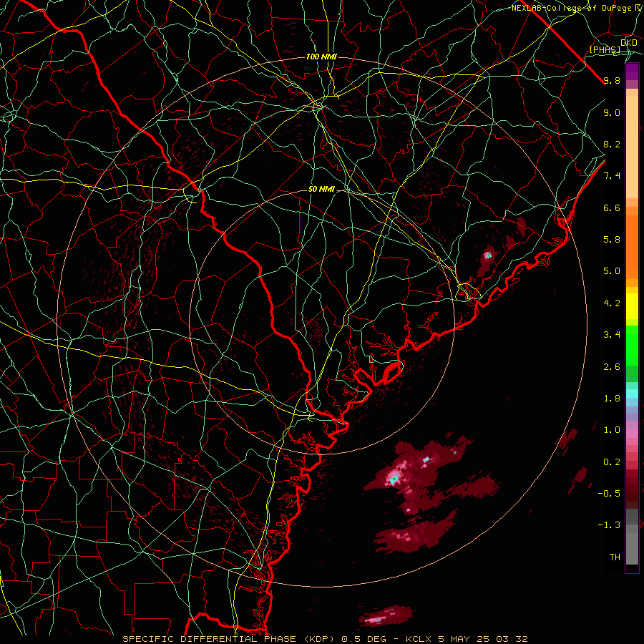
Task: Click the small isolated cell inland of the northeast coast
Action: click(488, 255)
